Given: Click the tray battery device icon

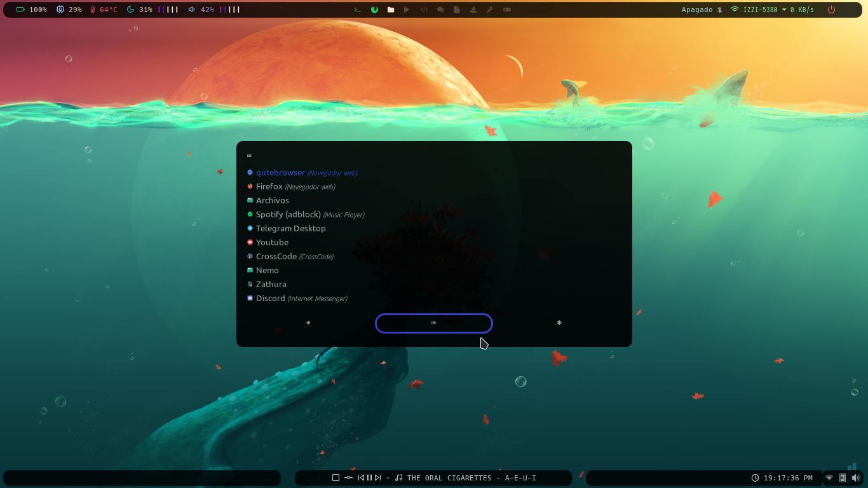Looking at the screenshot, I should point(843,478).
